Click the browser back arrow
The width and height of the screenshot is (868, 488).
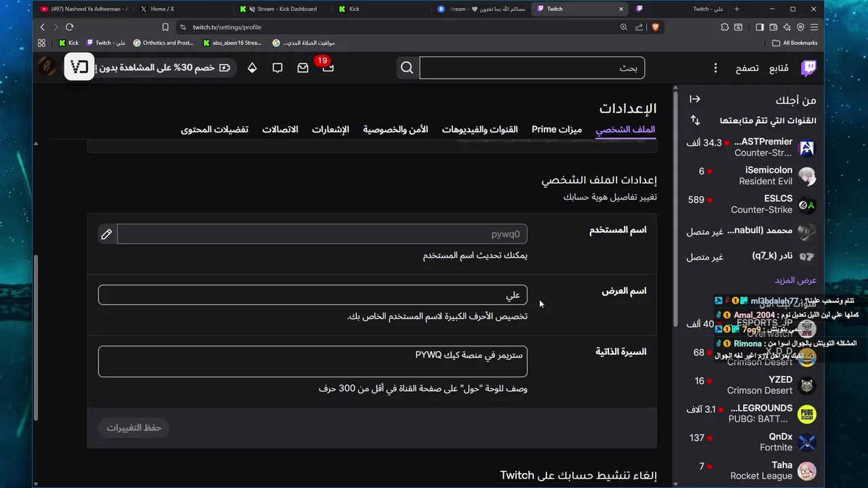click(x=42, y=27)
